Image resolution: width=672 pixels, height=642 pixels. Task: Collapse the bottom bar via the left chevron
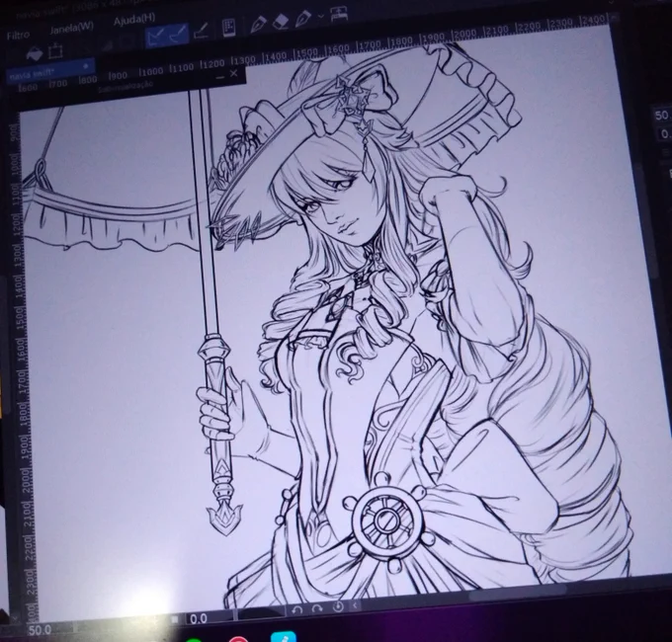pos(355,605)
